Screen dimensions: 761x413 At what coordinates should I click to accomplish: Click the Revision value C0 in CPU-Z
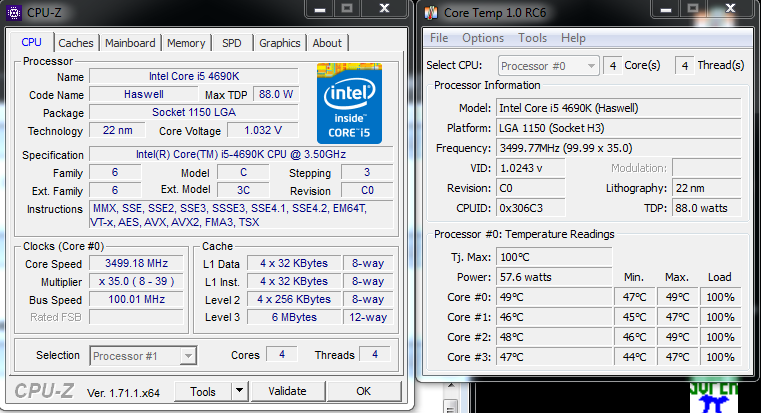click(x=367, y=190)
